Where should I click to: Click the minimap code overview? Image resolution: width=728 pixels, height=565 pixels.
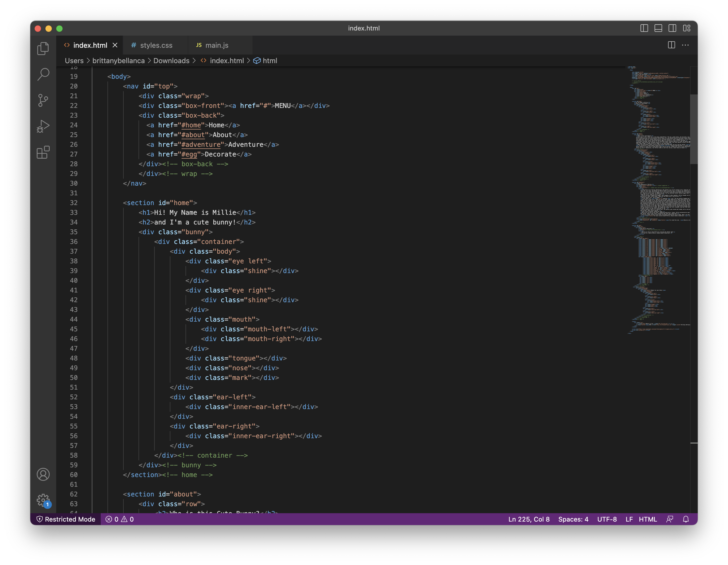coord(658,200)
